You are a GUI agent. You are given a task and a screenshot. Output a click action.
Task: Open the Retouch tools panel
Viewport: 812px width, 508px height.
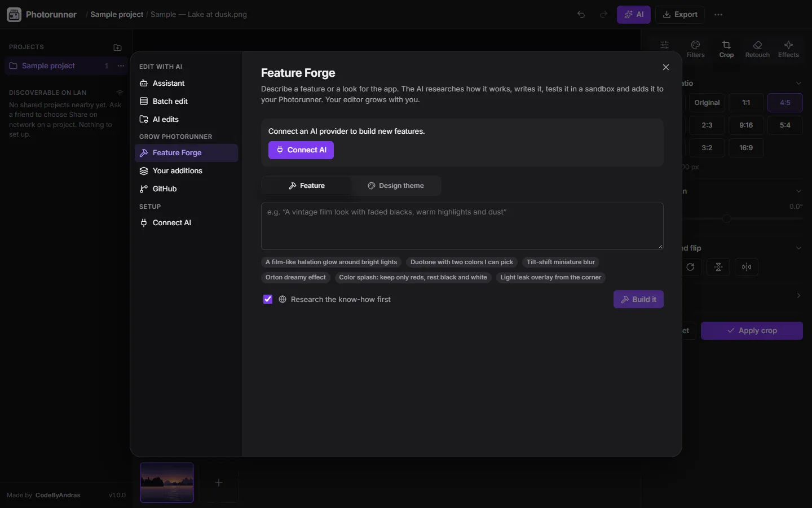[757, 49]
